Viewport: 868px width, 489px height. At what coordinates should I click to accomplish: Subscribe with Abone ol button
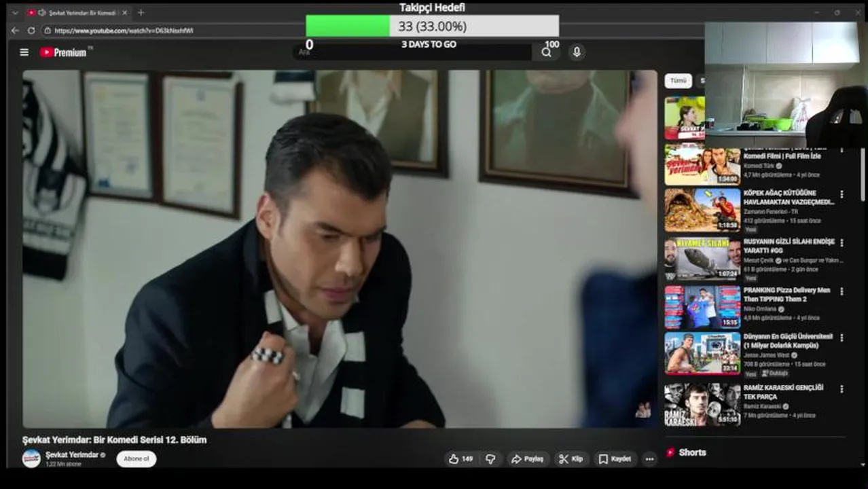pyautogui.click(x=136, y=458)
